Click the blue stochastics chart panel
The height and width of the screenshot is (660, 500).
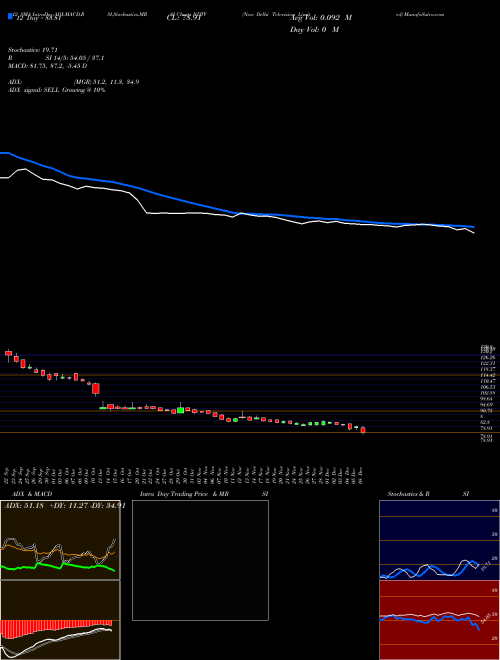pyautogui.click(x=439, y=540)
